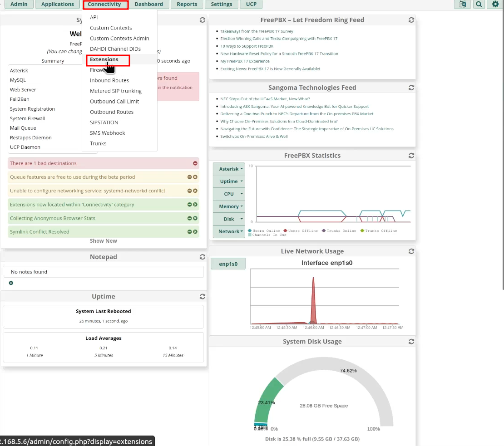Viewport: 504px width, 446px height.
Task: Open Takeaways from FreePBX 17 Survey article
Action: click(x=257, y=31)
